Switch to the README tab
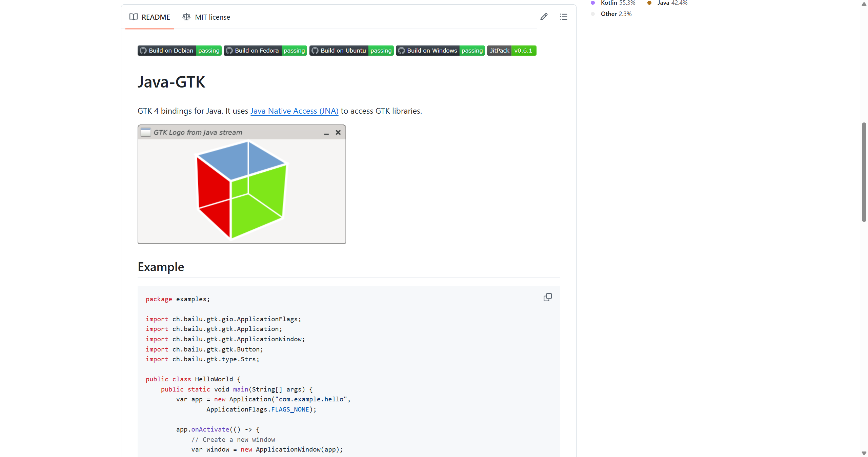The image size is (868, 457). (156, 17)
